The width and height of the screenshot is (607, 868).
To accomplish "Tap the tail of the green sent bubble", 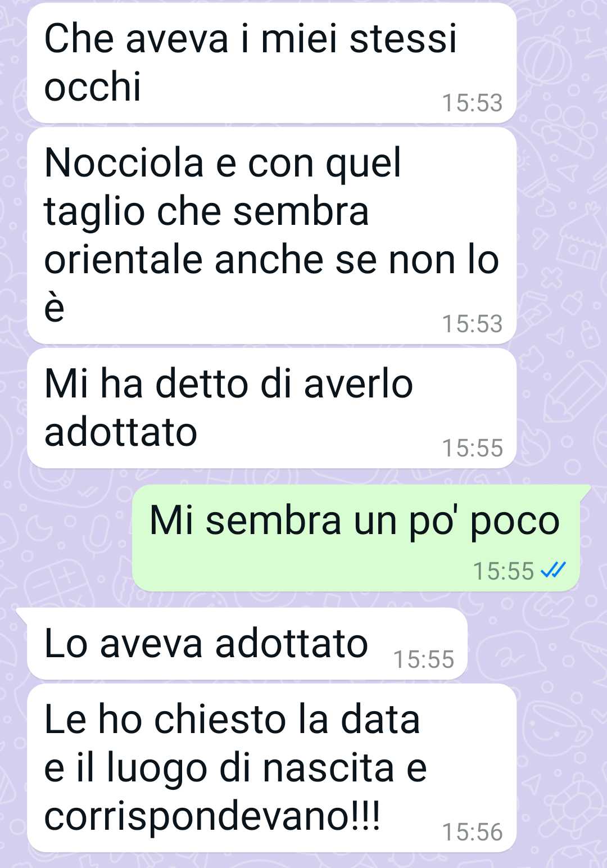I will tap(585, 491).
